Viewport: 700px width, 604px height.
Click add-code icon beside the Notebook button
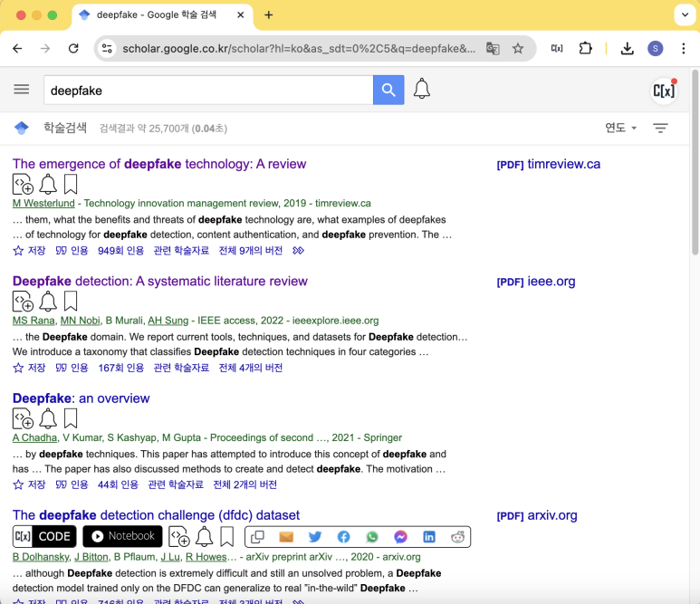(x=179, y=537)
